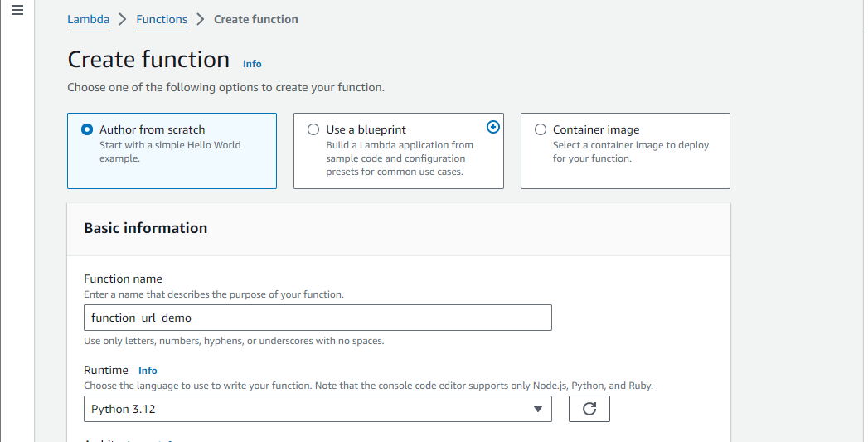Open the Runtime dropdown showing Python 3.12
The width and height of the screenshot is (868, 442).
(x=318, y=409)
